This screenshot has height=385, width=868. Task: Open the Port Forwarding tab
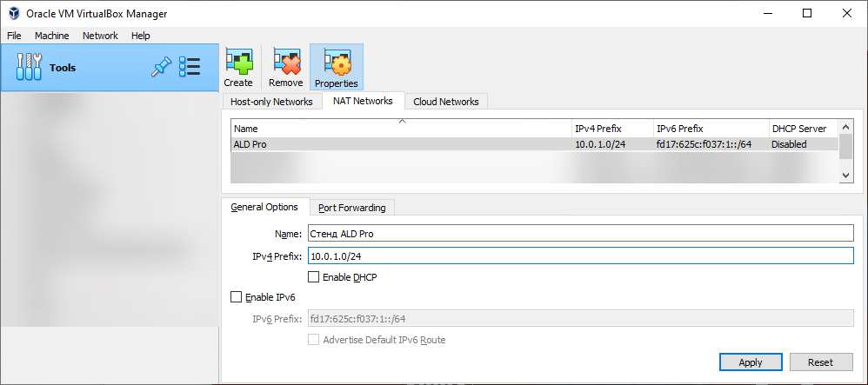click(x=352, y=208)
